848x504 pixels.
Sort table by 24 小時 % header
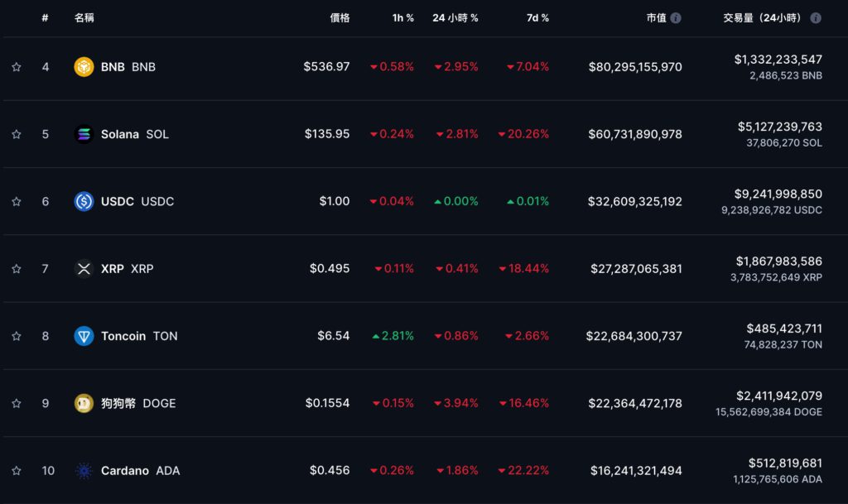click(x=455, y=17)
